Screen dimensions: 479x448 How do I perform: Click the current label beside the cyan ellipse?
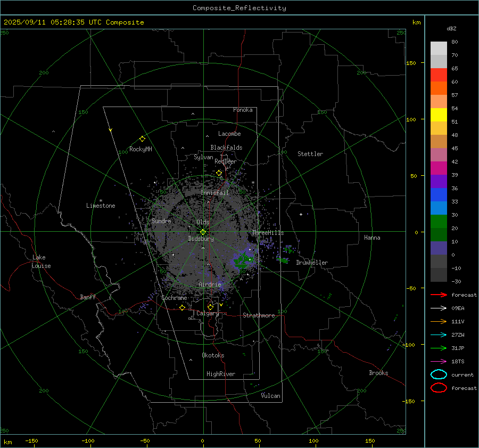pos(463,374)
